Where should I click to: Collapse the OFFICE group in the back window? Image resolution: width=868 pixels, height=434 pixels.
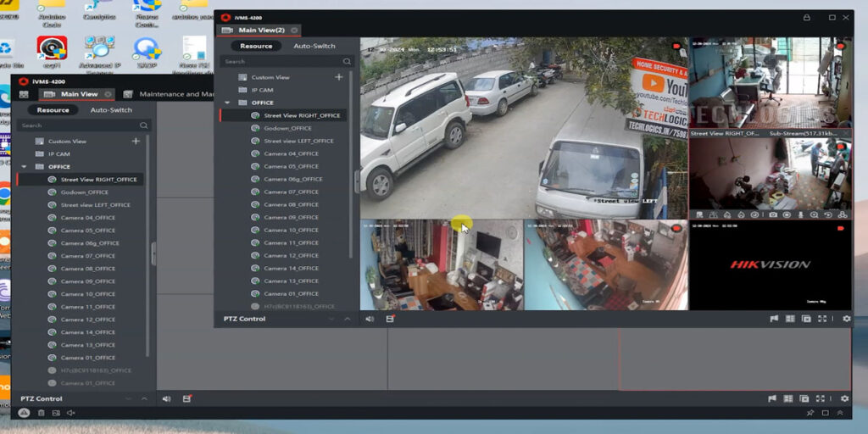pyautogui.click(x=24, y=167)
